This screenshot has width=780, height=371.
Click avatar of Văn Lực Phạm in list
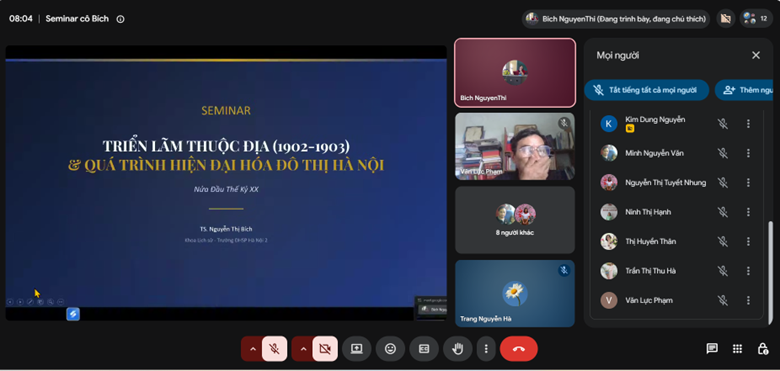tap(609, 300)
